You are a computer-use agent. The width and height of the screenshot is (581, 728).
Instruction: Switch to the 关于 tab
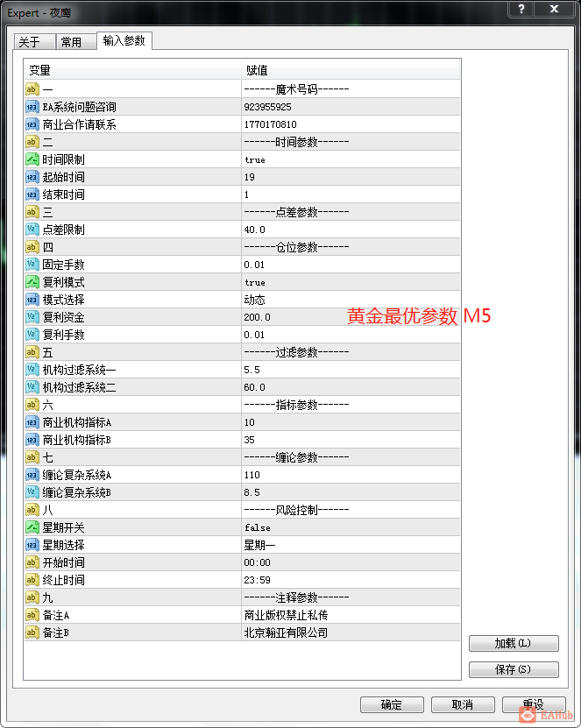34,42
